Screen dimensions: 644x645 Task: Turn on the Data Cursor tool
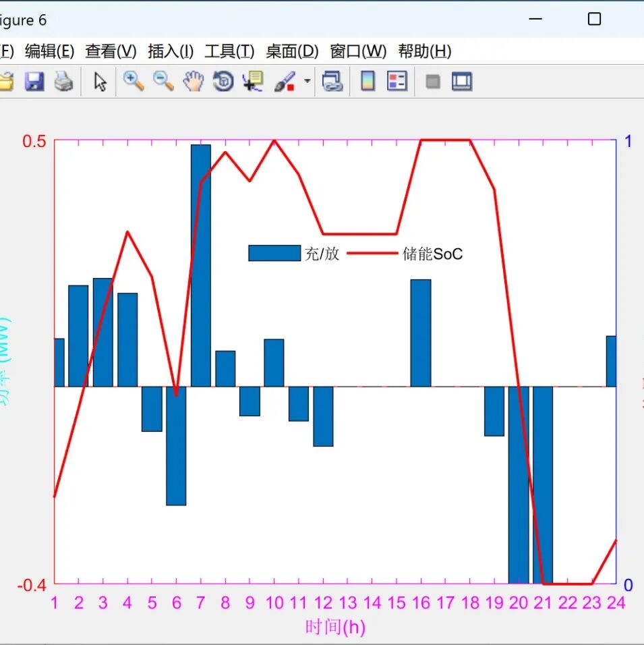click(253, 82)
